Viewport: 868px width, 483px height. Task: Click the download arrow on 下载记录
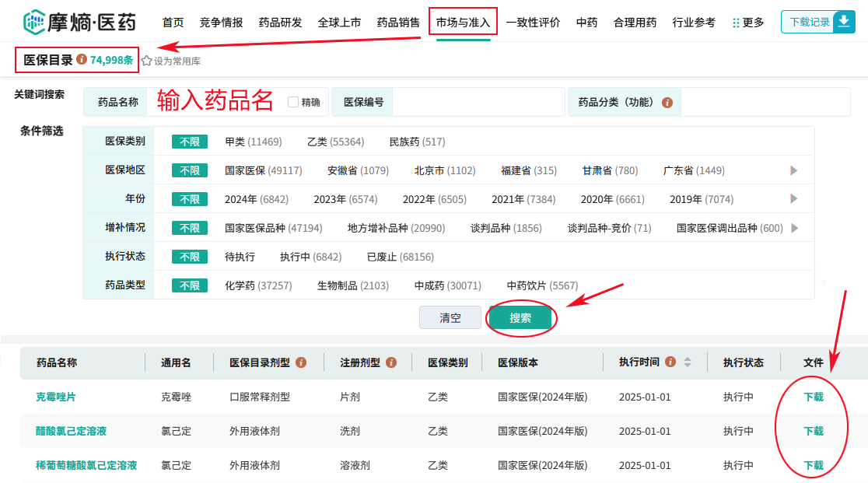pyautogui.click(x=844, y=21)
